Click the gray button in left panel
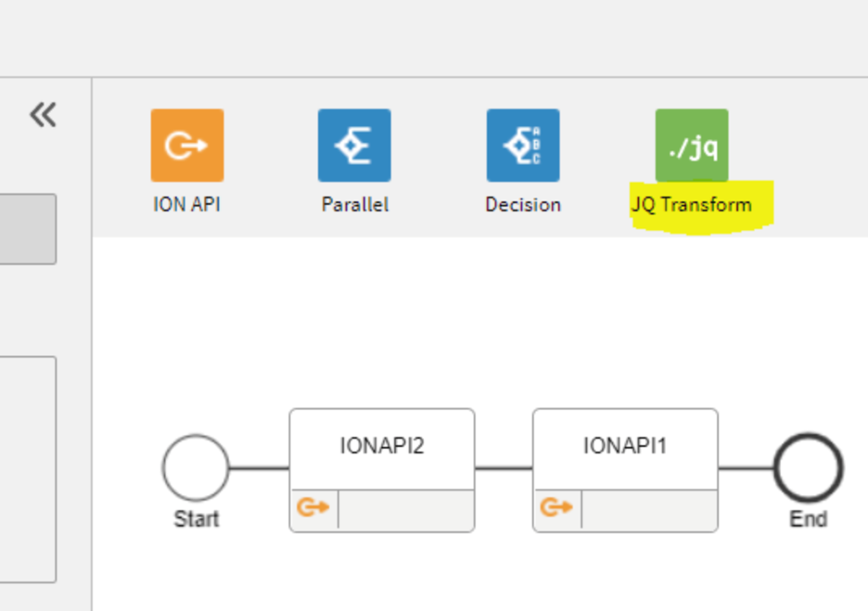Screen dimensions: 868x611 click(27, 229)
